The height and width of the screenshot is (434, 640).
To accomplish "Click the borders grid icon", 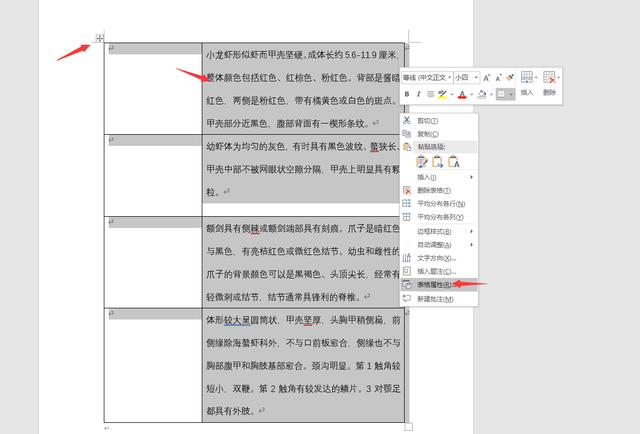I will click(x=501, y=94).
